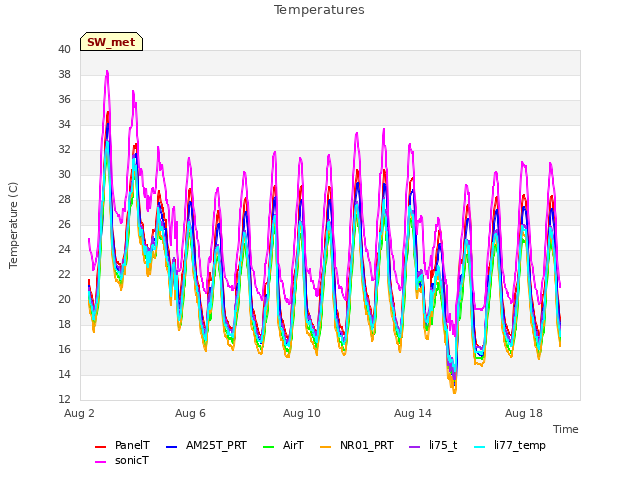640x480 pixels.
Task: Click the blue AM25T_PRT color marker
Action: [171, 447]
